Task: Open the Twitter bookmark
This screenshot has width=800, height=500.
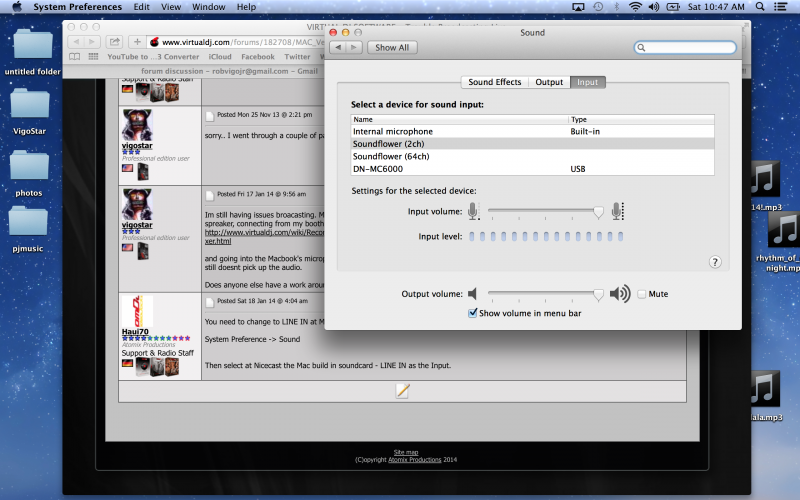Action: [x=297, y=57]
